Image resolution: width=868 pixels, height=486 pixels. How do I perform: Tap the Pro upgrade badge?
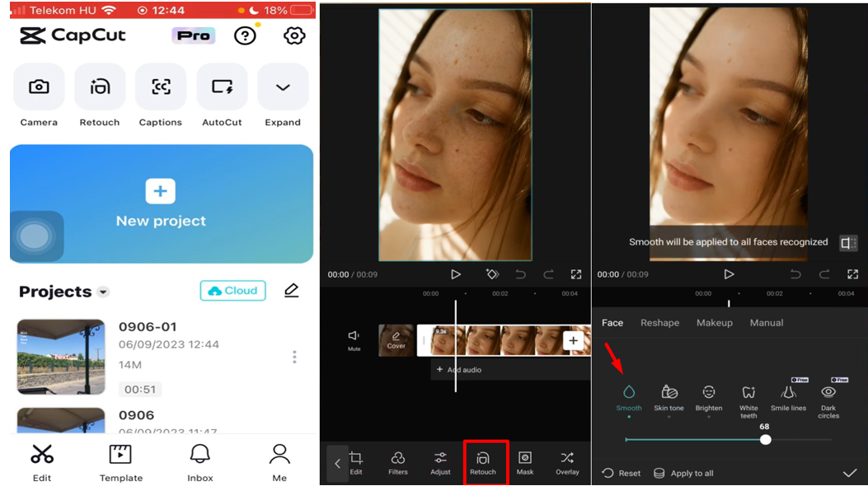pos(193,36)
